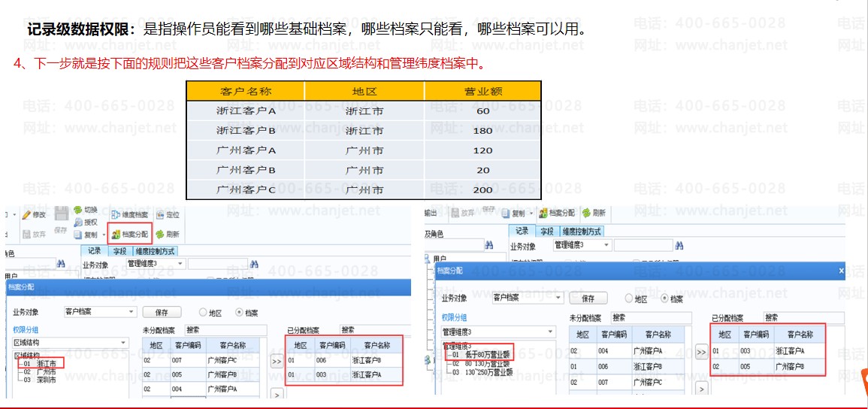Click the 修改 pencil edit icon
Viewport: 868px width, 409px height.
33,215
